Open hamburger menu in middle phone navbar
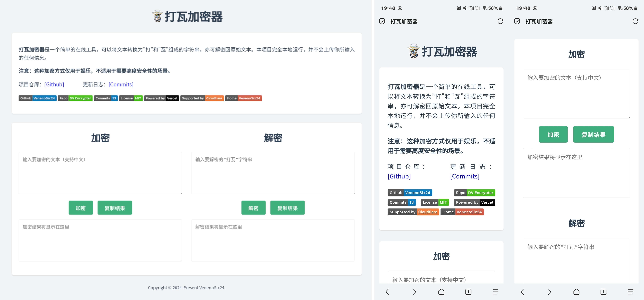This screenshot has height=300, width=644. coord(495,292)
